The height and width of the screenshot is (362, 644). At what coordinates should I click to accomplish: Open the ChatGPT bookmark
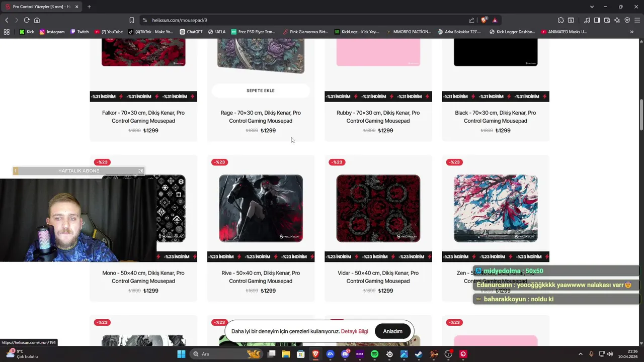(x=191, y=32)
